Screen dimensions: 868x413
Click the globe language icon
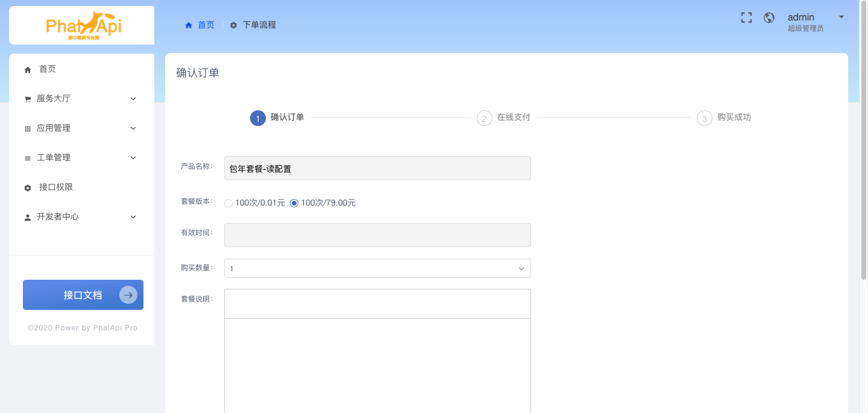[769, 17]
